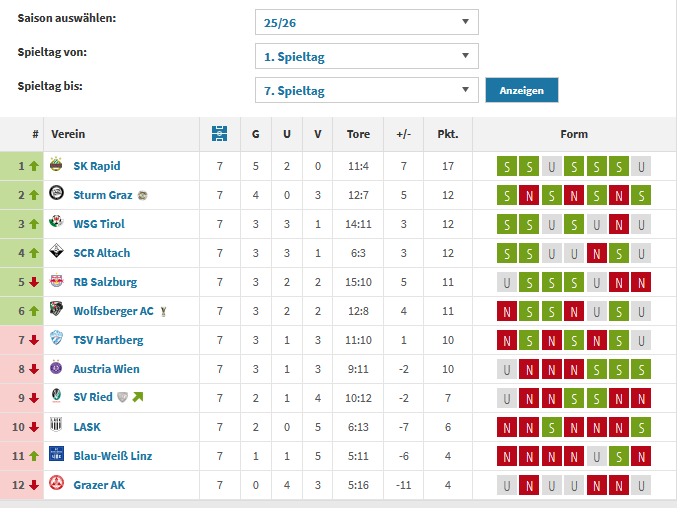The image size is (677, 508).
Task: Click the Blau-Weiß Linz club logo
Action: point(57,456)
